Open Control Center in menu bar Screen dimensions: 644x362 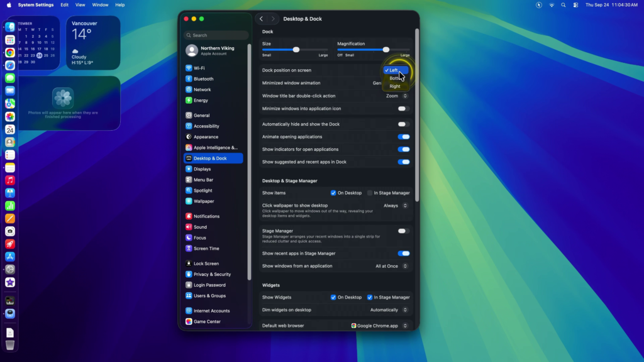pyautogui.click(x=575, y=5)
